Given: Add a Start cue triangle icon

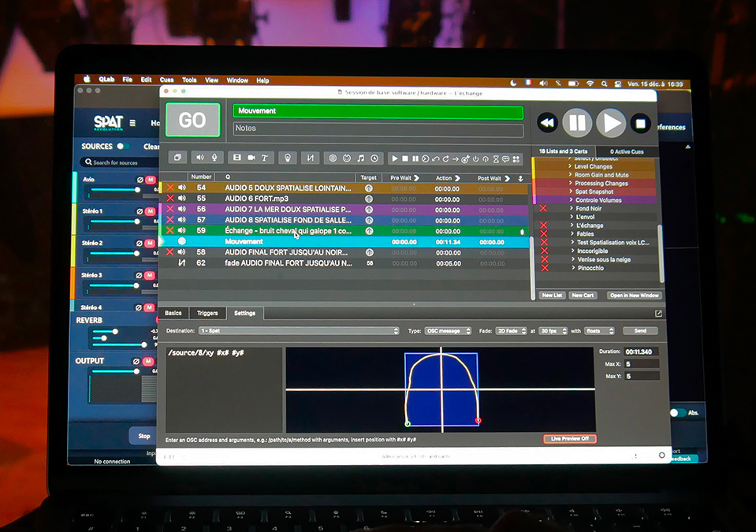Looking at the screenshot, I should (395, 158).
